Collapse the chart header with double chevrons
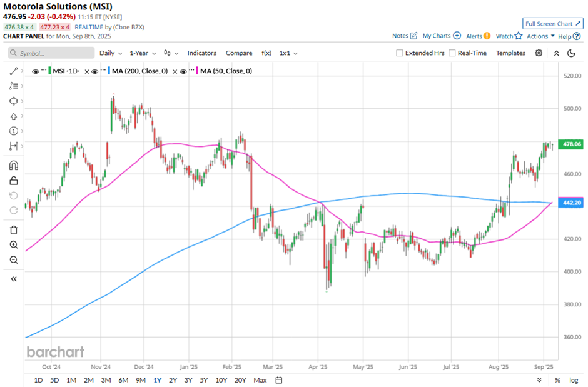588x387 pixels. [x=557, y=53]
